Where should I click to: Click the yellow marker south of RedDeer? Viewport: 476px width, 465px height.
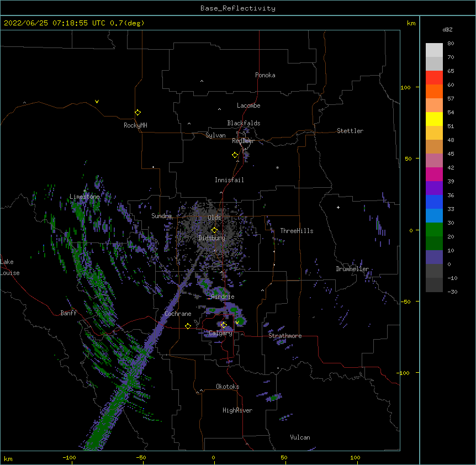pos(235,155)
